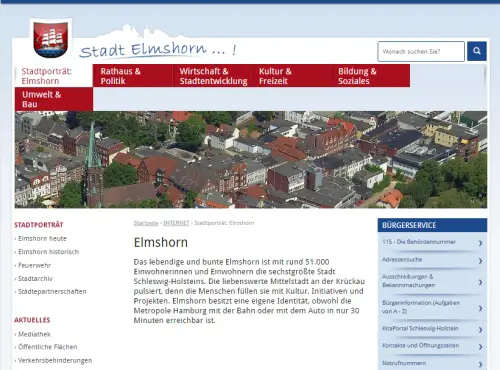The image size is (500, 370).
Task: Open the Städtepartnerschaften sidebar link
Action: (x=52, y=291)
